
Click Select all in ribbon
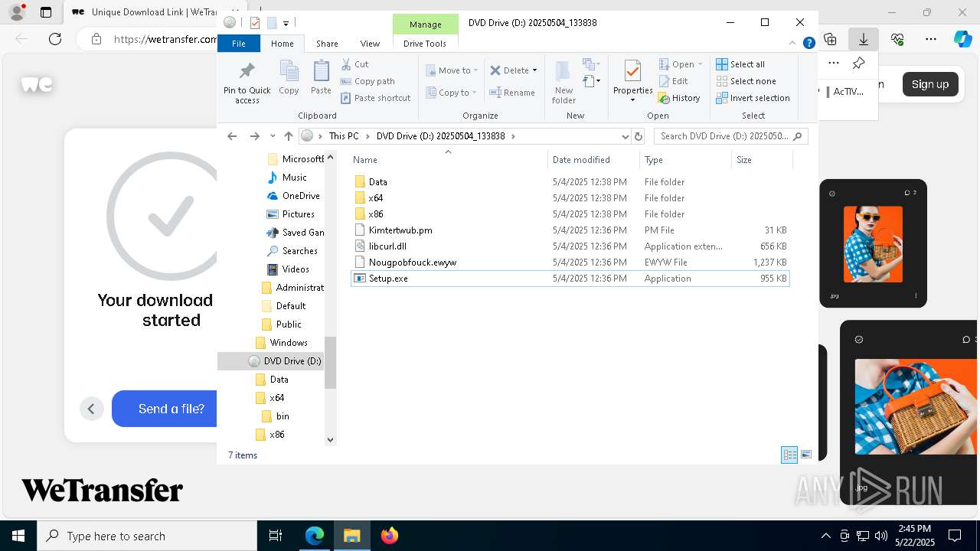(740, 64)
